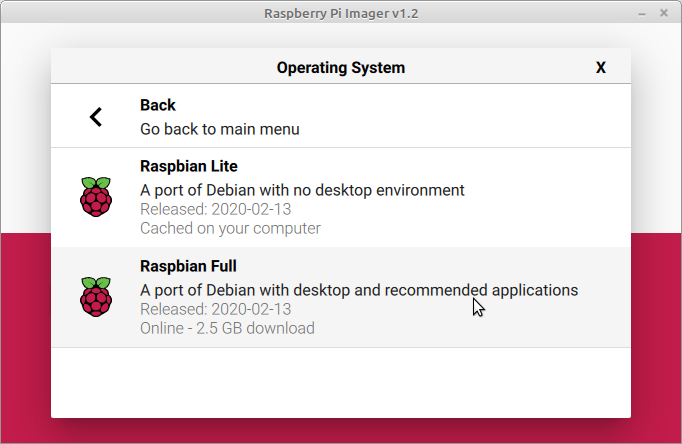Select the 'desktop and recommended applications' description

coord(358,290)
